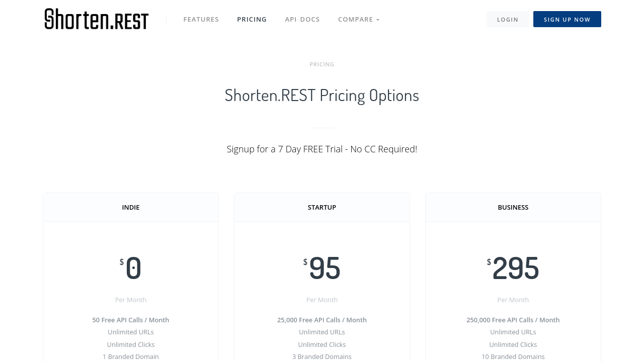Click the 7 Day FREE Trial text

[x=322, y=149]
